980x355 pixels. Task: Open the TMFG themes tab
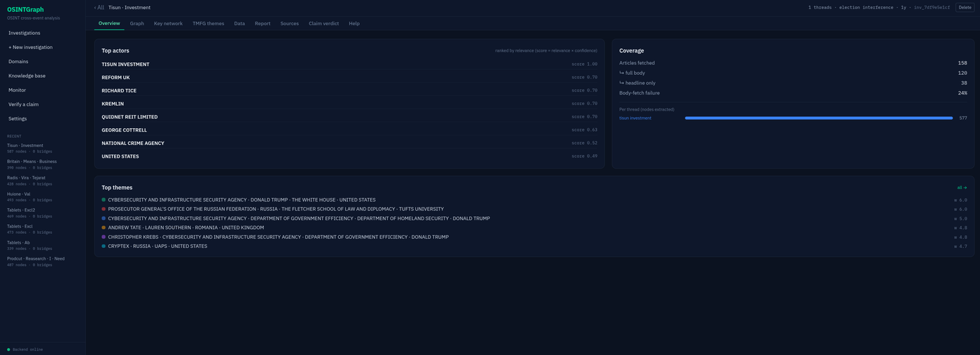click(209, 23)
